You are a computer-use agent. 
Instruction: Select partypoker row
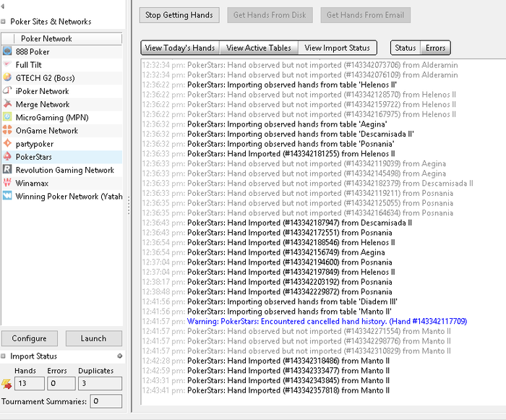(x=62, y=144)
